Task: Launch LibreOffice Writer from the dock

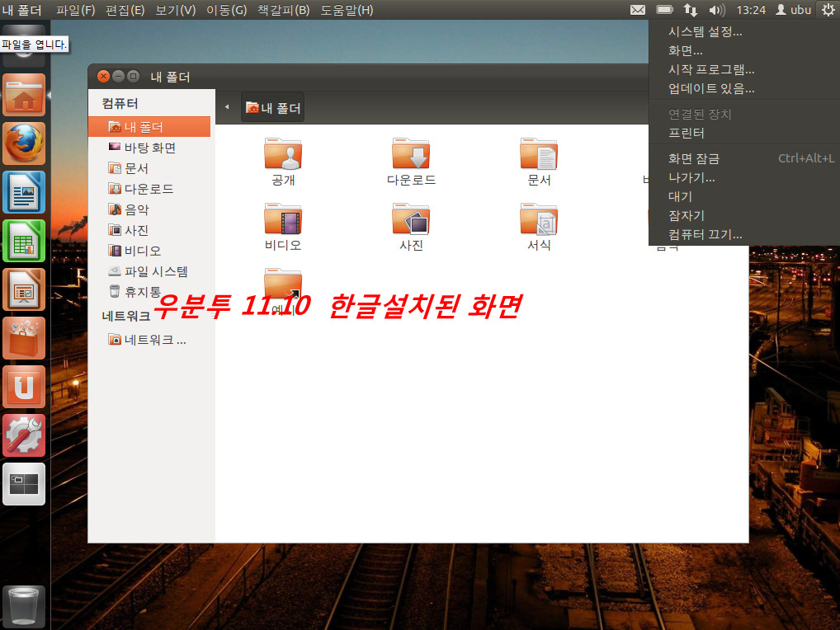Action: tap(24, 193)
